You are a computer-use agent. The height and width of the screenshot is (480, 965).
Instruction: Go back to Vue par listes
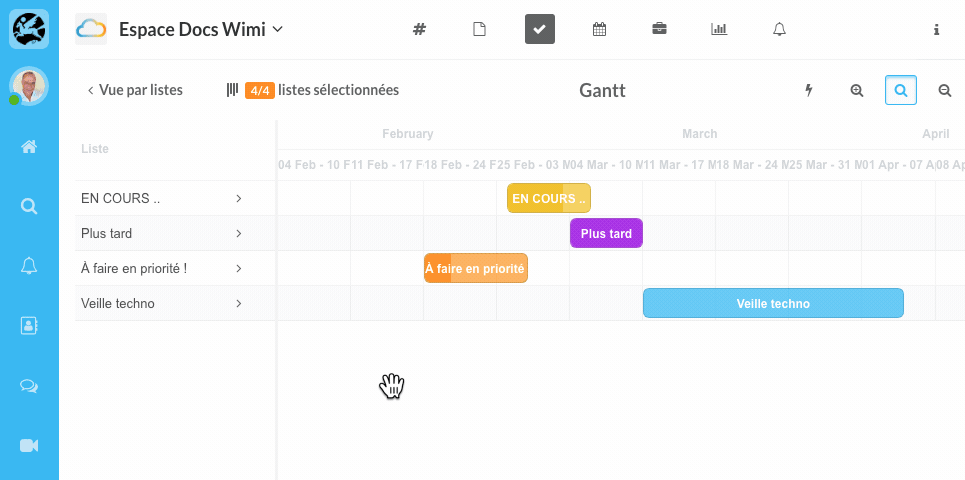tap(135, 90)
